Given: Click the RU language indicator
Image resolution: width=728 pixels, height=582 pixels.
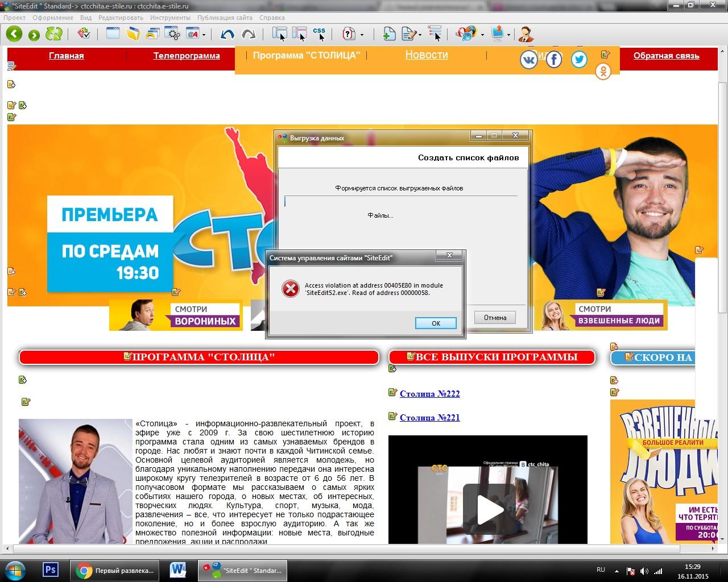Looking at the screenshot, I should 601,569.
